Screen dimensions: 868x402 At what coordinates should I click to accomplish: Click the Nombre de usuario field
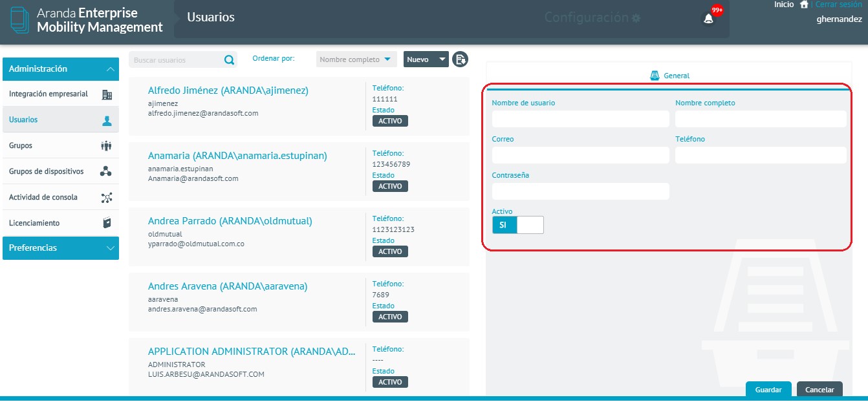581,119
